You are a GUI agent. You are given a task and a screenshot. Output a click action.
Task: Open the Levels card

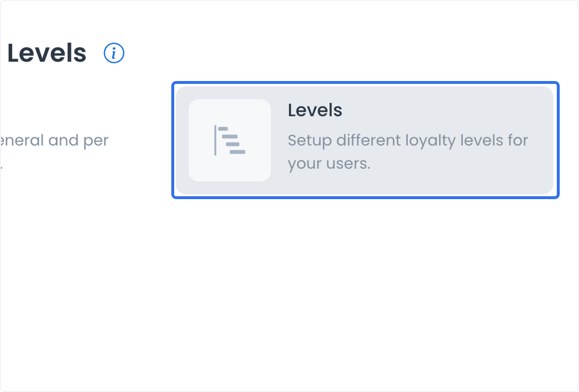click(x=364, y=140)
